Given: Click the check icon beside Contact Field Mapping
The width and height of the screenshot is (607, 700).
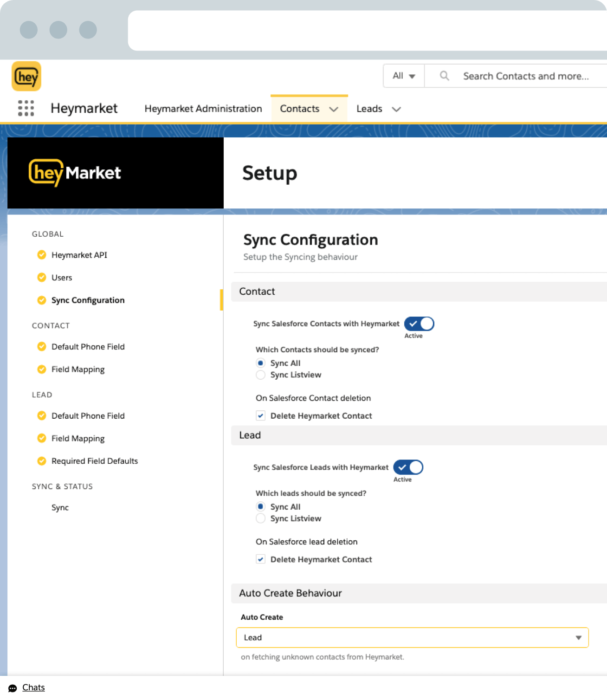Looking at the screenshot, I should (42, 369).
